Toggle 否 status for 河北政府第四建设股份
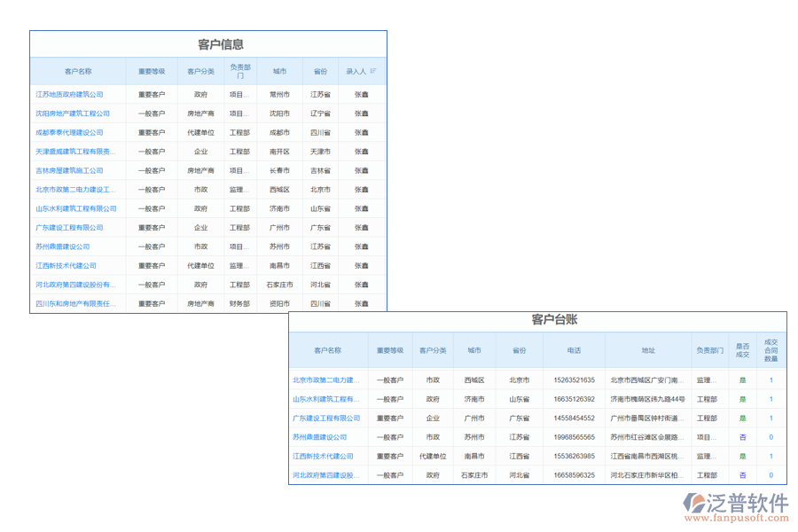Screen dimensions: 798x532 coord(744,475)
